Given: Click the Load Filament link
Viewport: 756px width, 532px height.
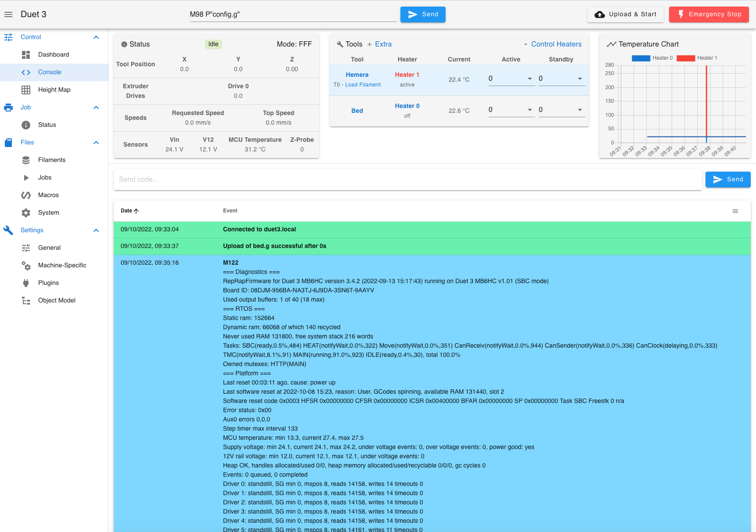Looking at the screenshot, I should [x=363, y=85].
